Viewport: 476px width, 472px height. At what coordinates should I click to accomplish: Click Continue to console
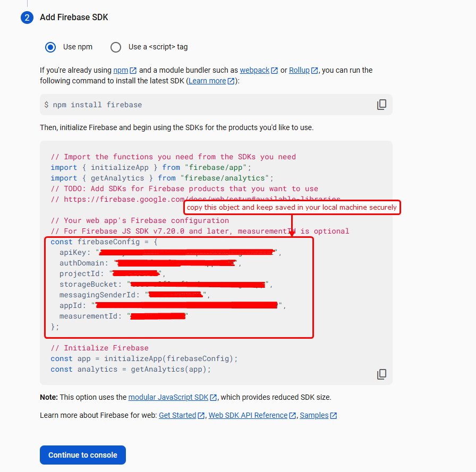(x=82, y=455)
